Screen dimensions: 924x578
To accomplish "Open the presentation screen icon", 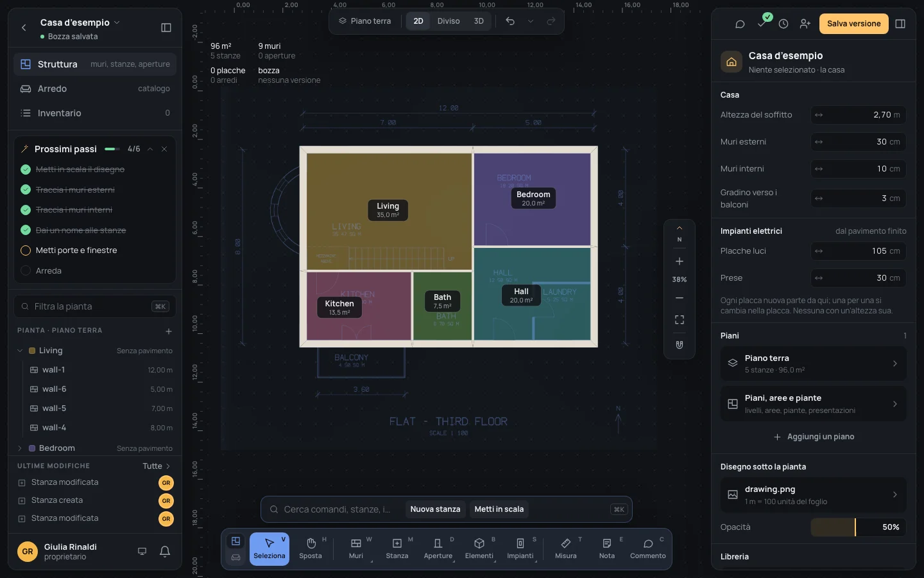I will (x=142, y=552).
